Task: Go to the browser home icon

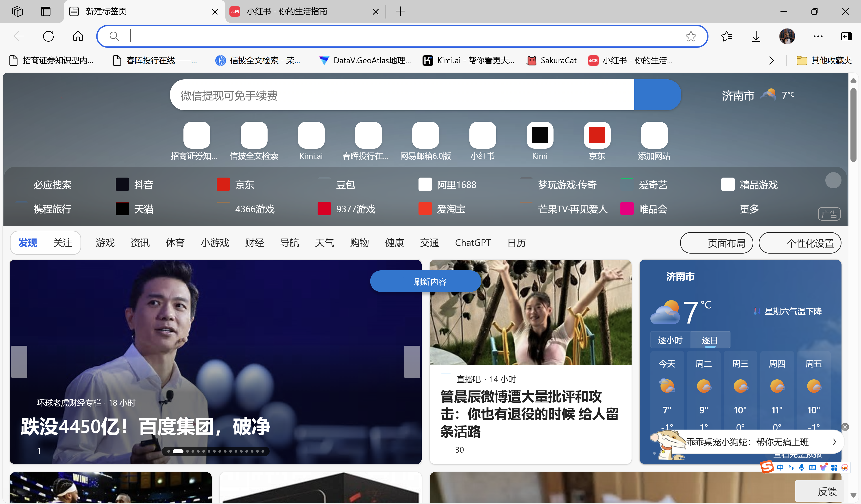Action: [x=78, y=36]
